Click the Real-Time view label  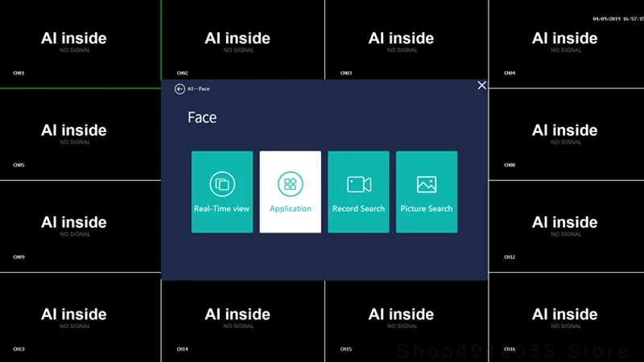(x=222, y=208)
